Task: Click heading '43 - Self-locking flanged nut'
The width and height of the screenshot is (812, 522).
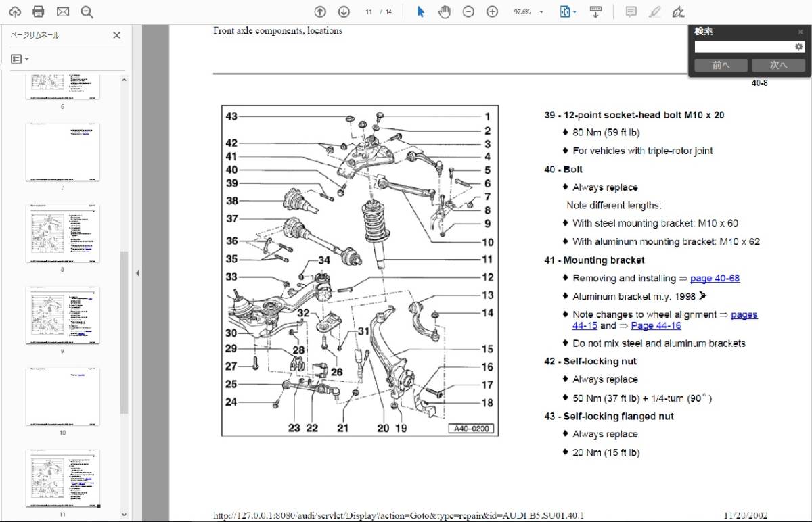Action: coord(609,417)
